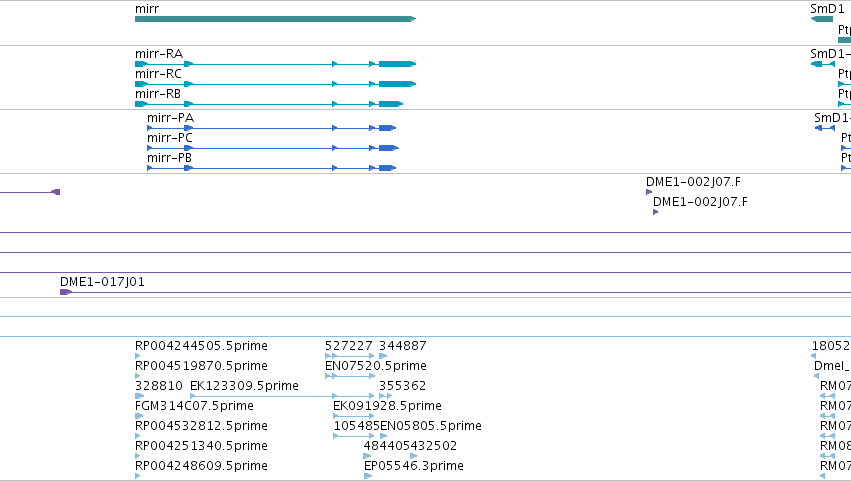This screenshot has height=481, width=851.
Task: Select the mirr-PA protein label
Action: click(x=170, y=118)
